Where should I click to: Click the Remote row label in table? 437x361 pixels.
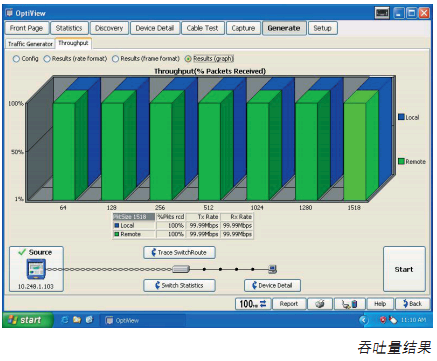click(x=131, y=234)
